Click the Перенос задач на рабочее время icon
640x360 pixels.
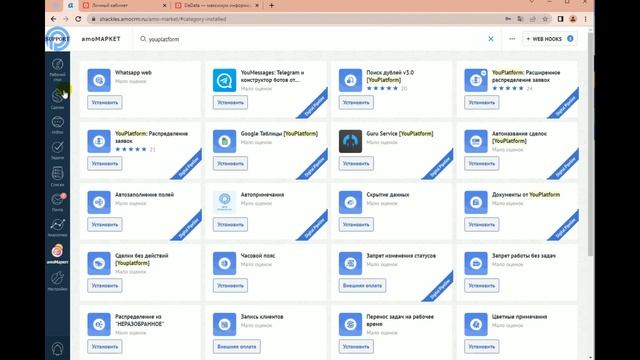350,324
